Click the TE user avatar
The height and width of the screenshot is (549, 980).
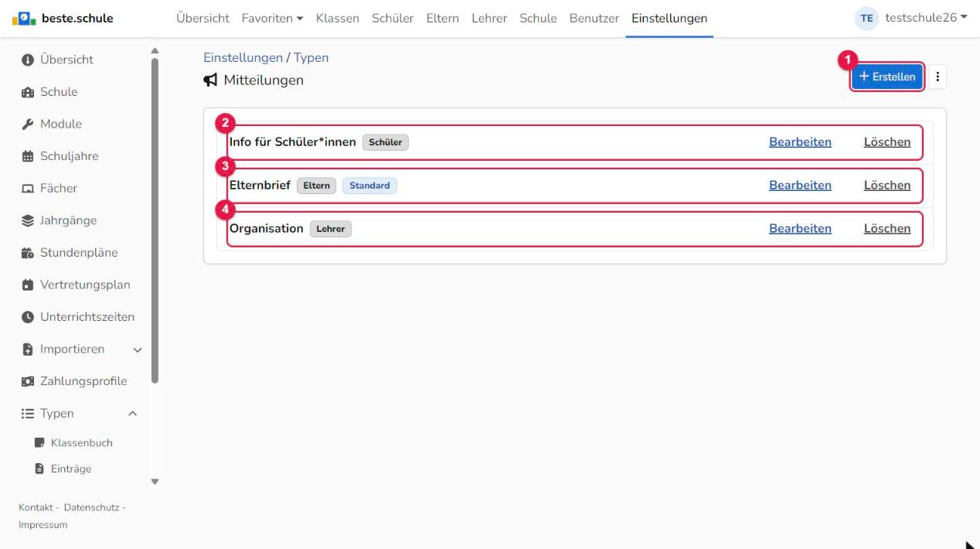pyautogui.click(x=869, y=19)
